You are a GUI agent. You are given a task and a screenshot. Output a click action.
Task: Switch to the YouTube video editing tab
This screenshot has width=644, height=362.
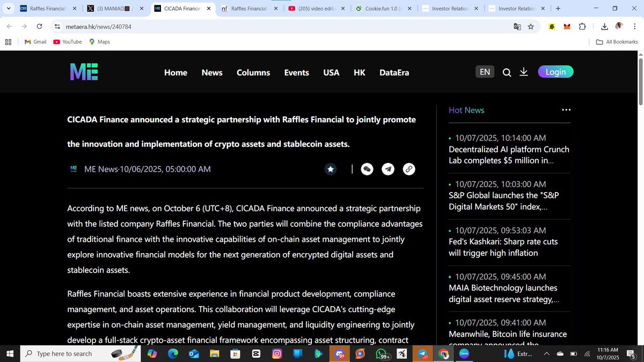tap(317, 9)
